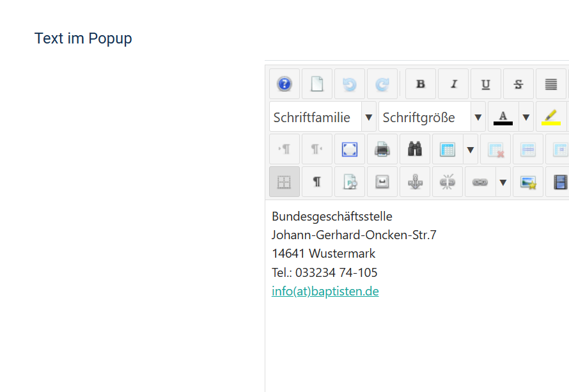This screenshot has width=569, height=392.
Task: Toggle visible table borders guide
Action: click(x=284, y=181)
